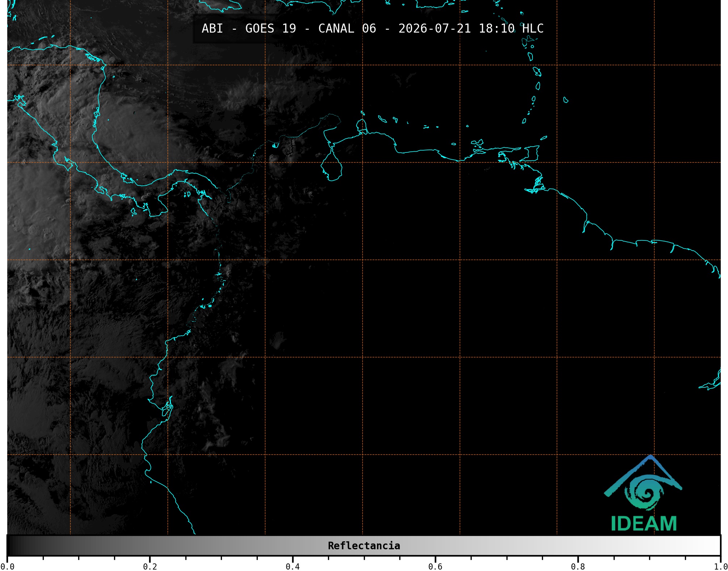
Task: Click the 0.4 tick label on colorbar
Action: (293, 567)
